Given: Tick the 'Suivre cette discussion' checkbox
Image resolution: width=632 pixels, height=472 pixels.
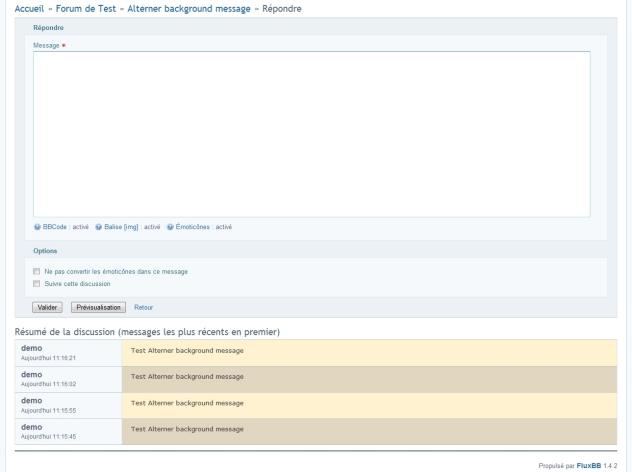Looking at the screenshot, I should 36,283.
